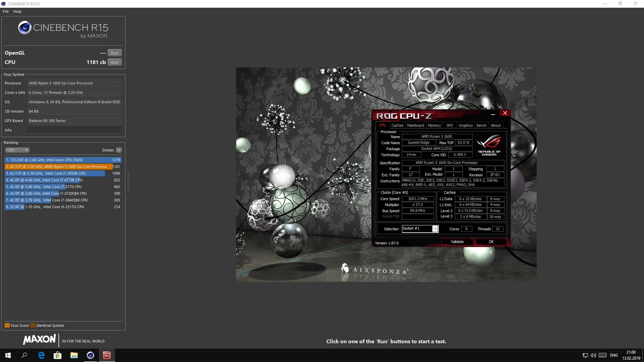Click the orange Your Score color swatch
This screenshot has width=644, height=362.
pyautogui.click(x=7, y=325)
